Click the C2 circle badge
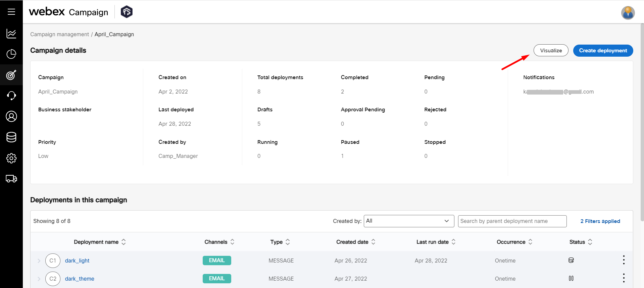 pos(53,279)
